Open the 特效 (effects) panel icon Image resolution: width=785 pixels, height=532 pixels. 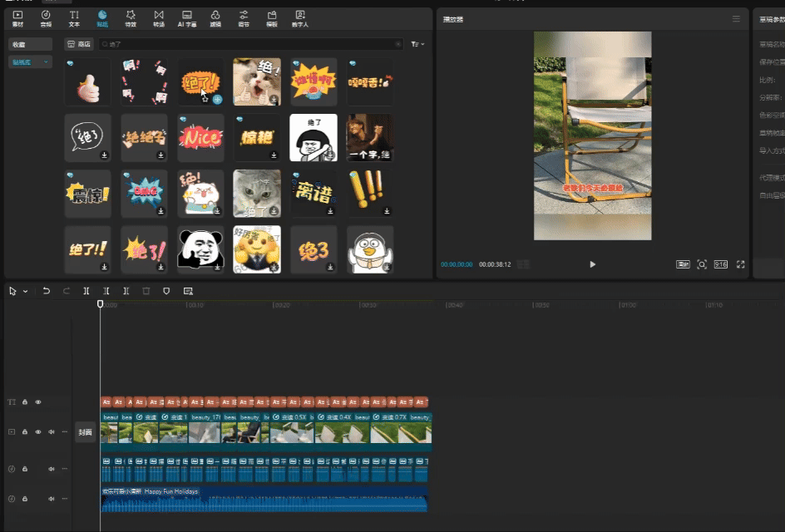click(131, 18)
